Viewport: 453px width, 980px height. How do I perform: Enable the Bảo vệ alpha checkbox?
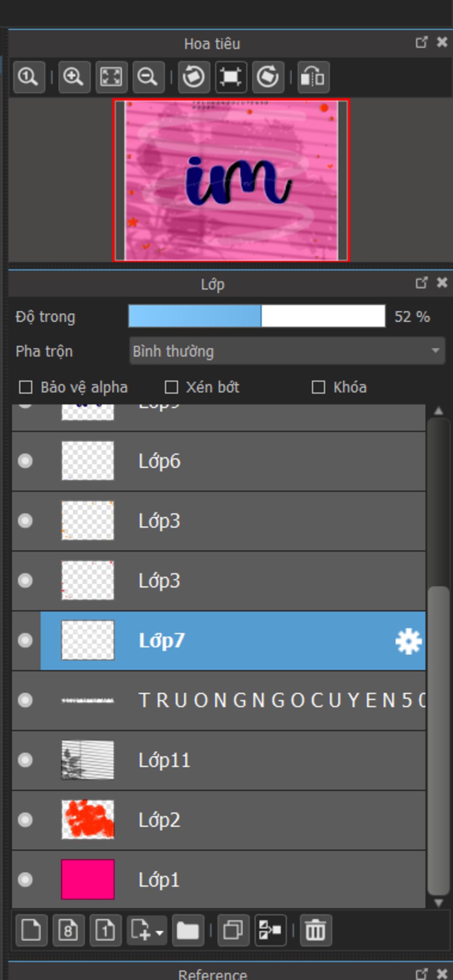pyautogui.click(x=26, y=387)
